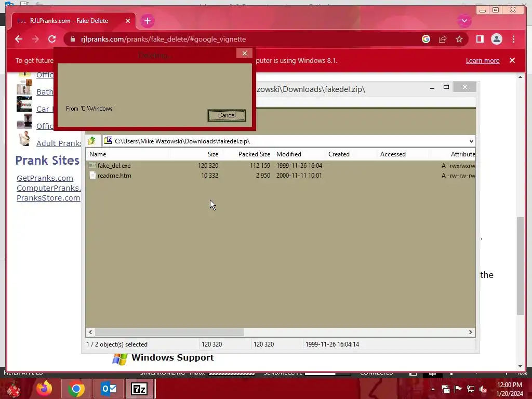Image resolution: width=532 pixels, height=399 pixels.
Task: Switch to 7-Zip on taskbar
Action: tap(139, 389)
